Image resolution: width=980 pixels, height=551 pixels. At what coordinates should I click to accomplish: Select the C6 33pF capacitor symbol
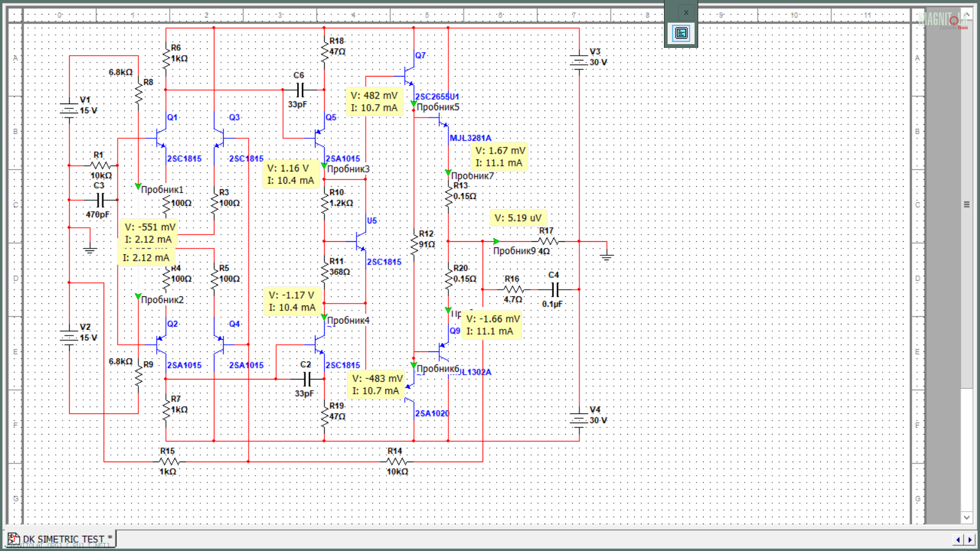click(300, 90)
